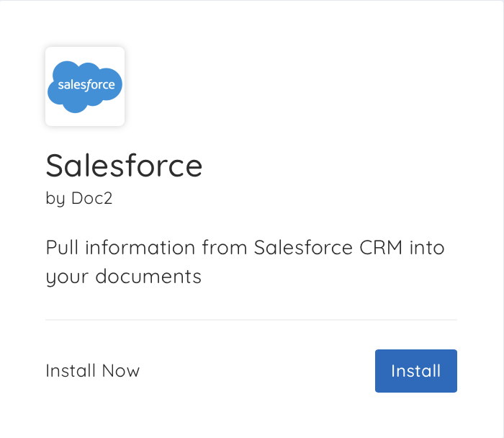The image size is (504, 438).
Task: Click the word "Doc2" in the byline
Action: (x=92, y=198)
